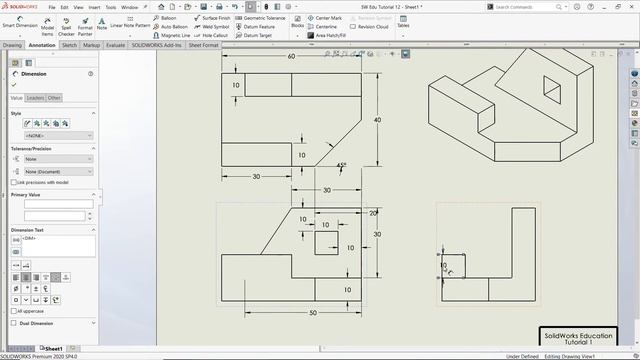This screenshot has height=360, width=640.
Task: Click the Print icon
Action: [219, 7]
